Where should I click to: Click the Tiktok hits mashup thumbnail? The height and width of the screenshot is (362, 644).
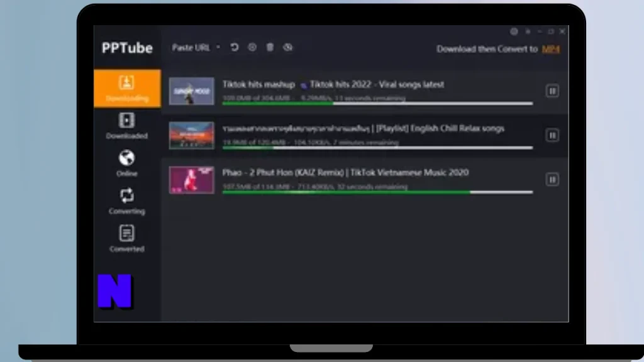191,91
